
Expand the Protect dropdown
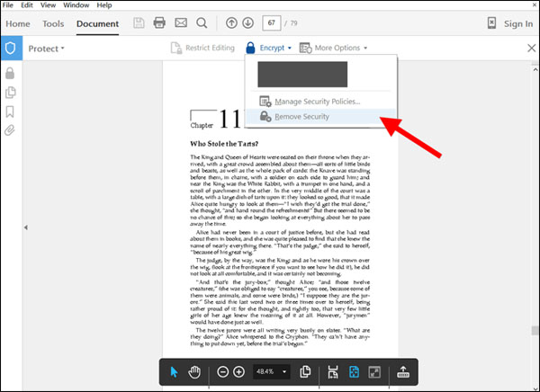coord(46,49)
